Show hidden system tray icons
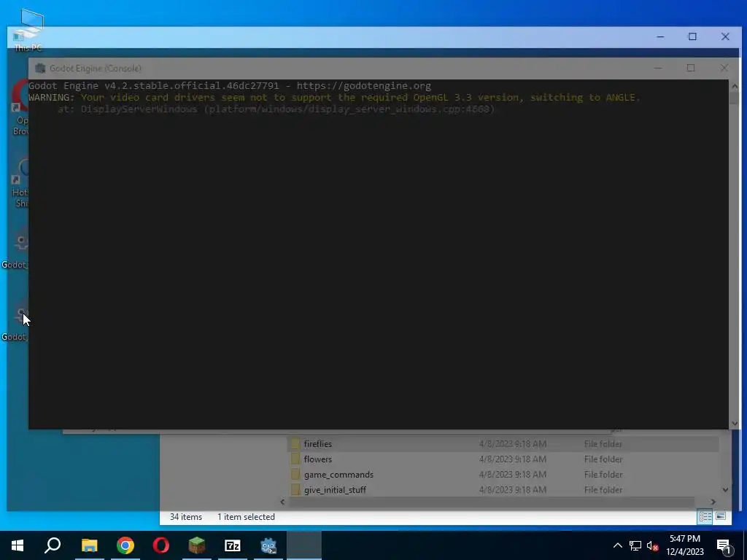The image size is (747, 560). (617, 545)
